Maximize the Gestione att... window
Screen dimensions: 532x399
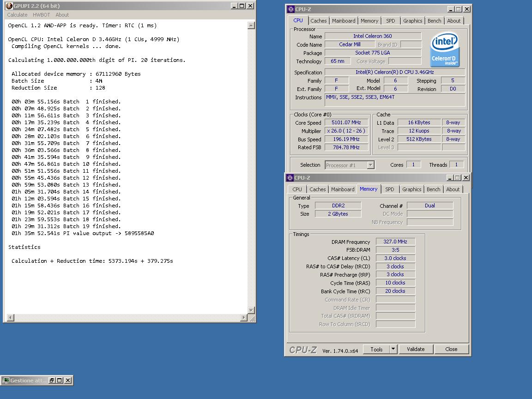60,381
